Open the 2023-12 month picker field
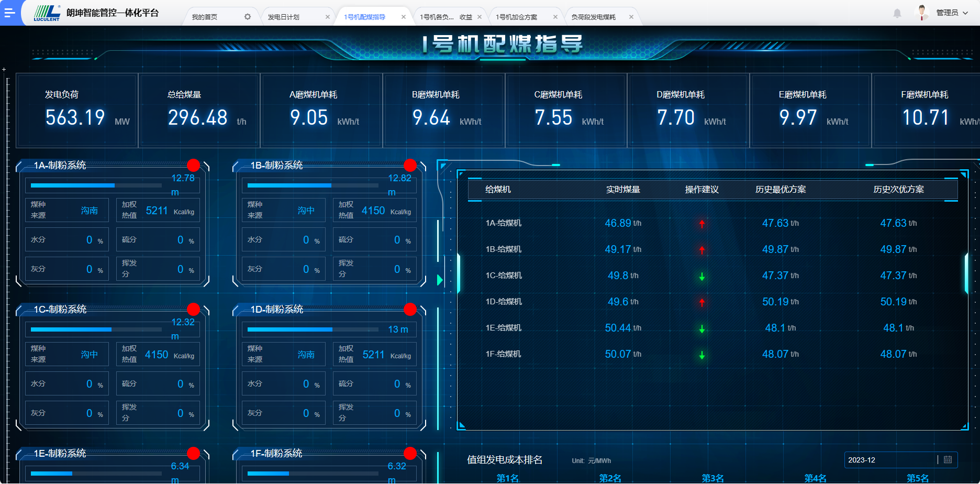Screen dimensions: 980x484 [x=890, y=460]
